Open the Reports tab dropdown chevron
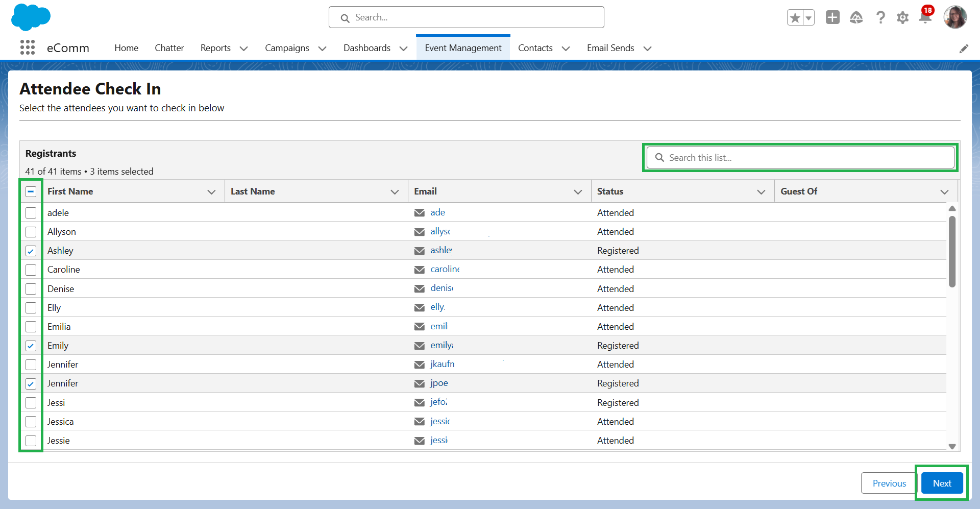980x509 pixels. tap(244, 49)
